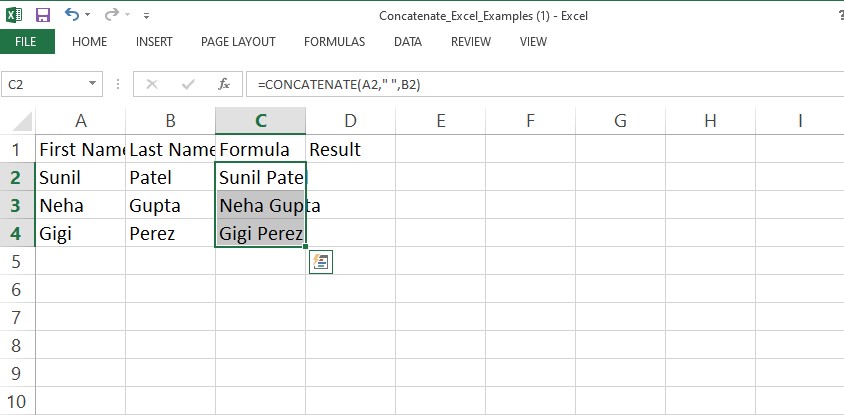Click the Cancel X icon in formula bar
This screenshot has width=844, height=415.
pyautogui.click(x=152, y=85)
